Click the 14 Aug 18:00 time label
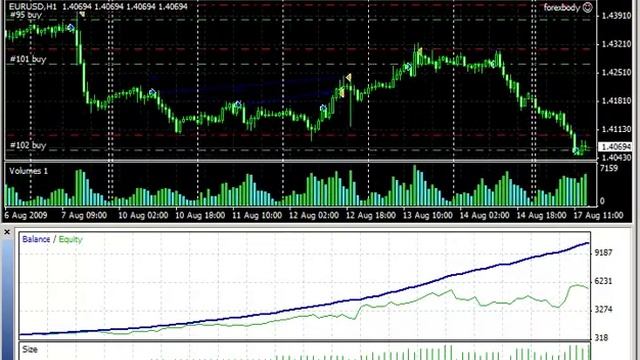 (541, 215)
